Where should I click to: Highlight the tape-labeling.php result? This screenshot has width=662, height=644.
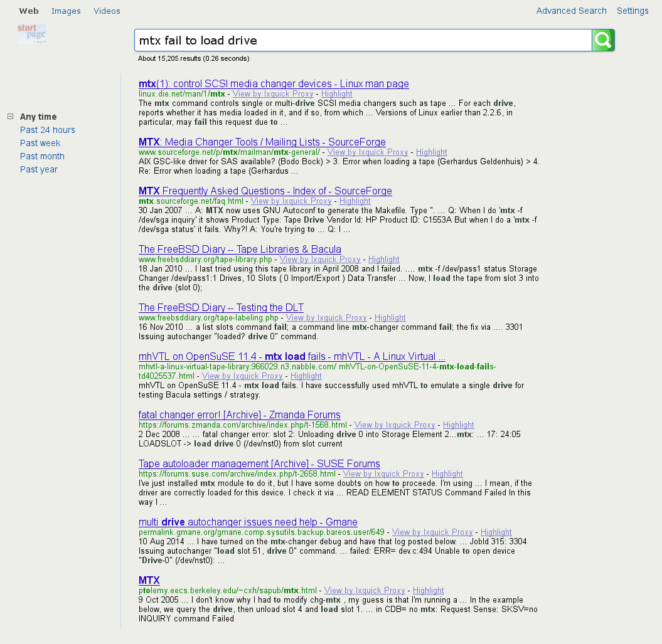[x=390, y=317]
